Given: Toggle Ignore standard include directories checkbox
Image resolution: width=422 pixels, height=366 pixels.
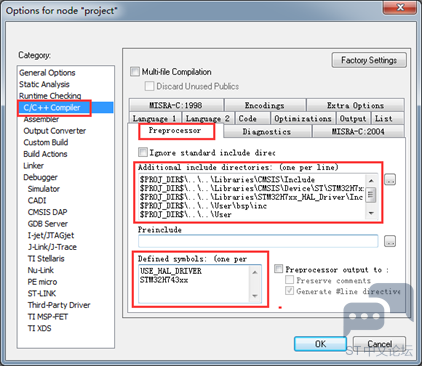Looking at the screenshot, I should pos(143,152).
